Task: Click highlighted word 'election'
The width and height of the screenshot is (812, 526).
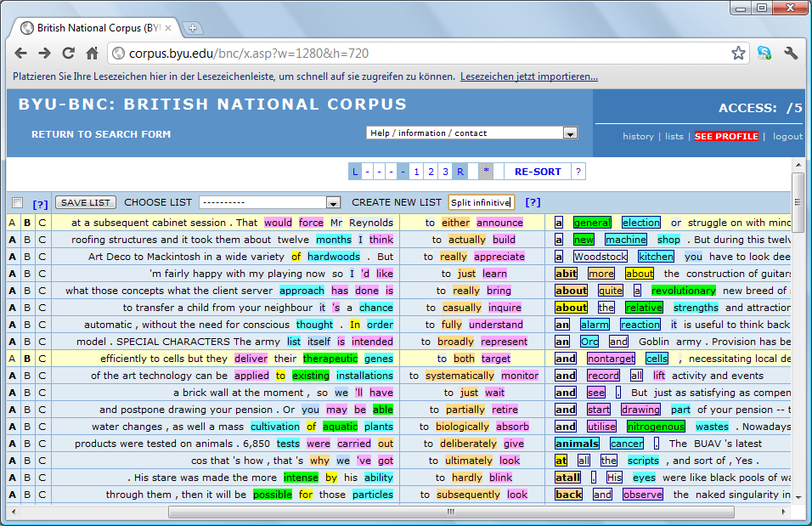Action: [641, 223]
